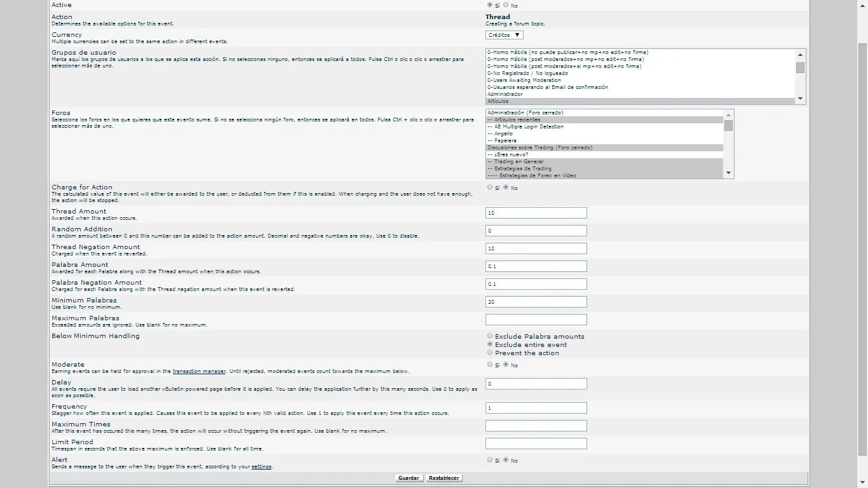868x488 pixels.
Task: Select Exclude entire event radio
Action: (x=489, y=344)
